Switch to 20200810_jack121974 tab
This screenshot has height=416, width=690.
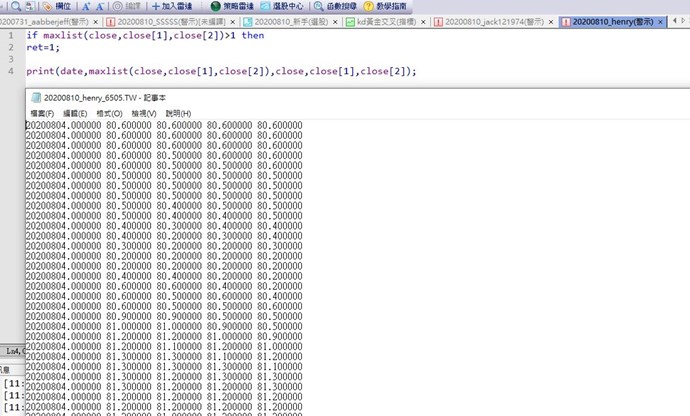pyautogui.click(x=494, y=21)
